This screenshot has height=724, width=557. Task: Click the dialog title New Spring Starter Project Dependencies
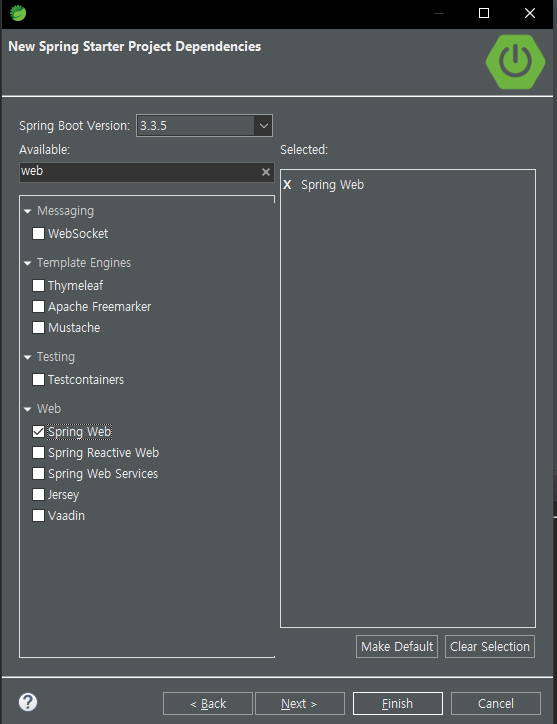[x=134, y=47]
